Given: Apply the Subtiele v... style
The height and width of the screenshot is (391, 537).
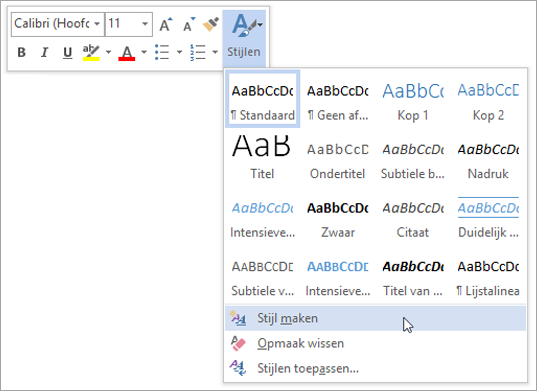Looking at the screenshot, I should (x=262, y=275).
